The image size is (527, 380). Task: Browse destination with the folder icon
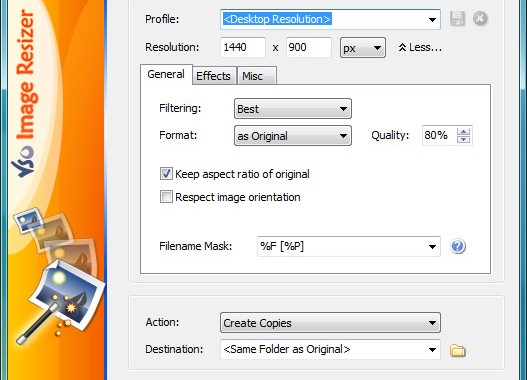pyautogui.click(x=458, y=350)
